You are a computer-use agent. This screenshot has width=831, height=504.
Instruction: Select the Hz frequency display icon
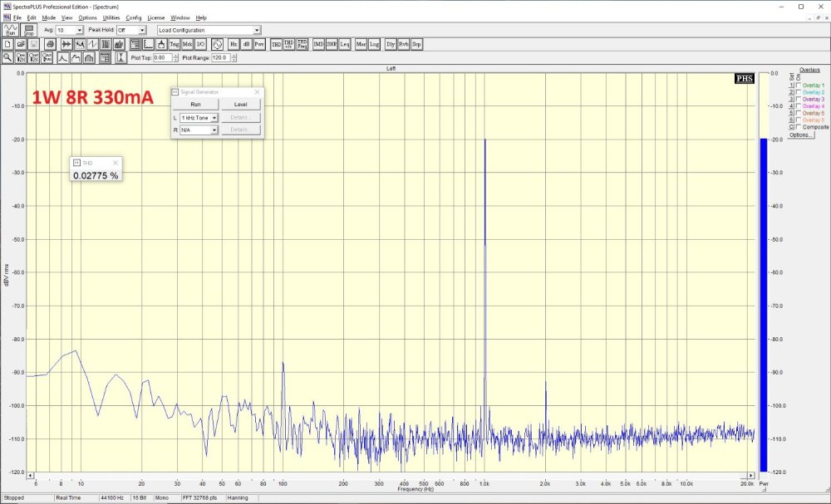click(x=234, y=43)
